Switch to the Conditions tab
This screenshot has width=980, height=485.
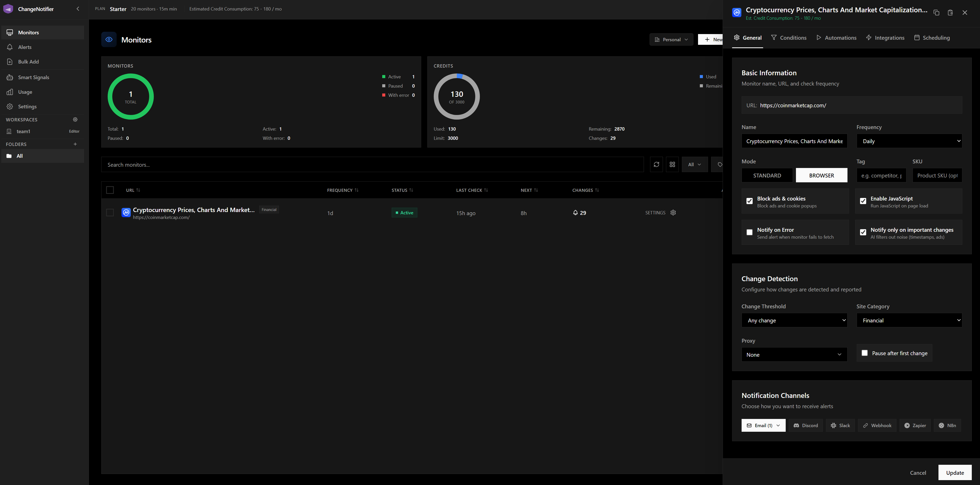[789, 37]
